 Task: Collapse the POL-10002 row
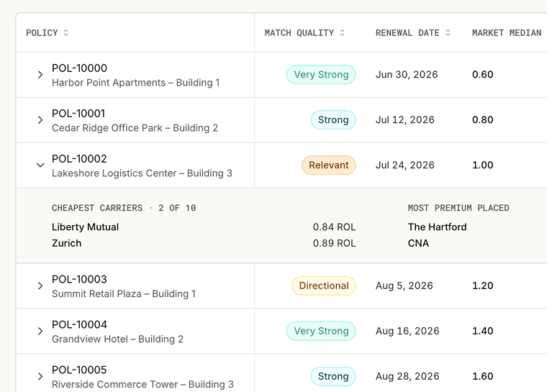(x=40, y=165)
